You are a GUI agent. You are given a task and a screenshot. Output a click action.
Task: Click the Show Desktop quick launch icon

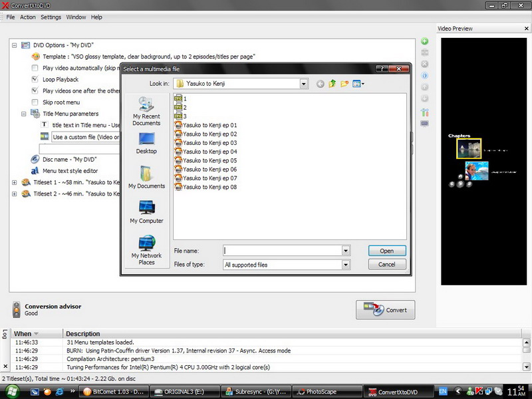[x=35, y=392]
